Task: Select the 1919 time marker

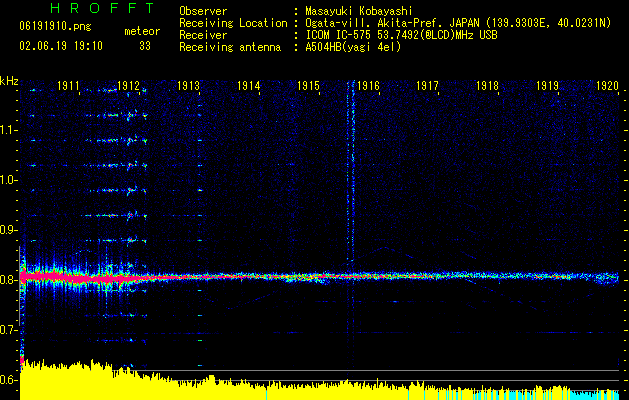Action: tap(548, 85)
